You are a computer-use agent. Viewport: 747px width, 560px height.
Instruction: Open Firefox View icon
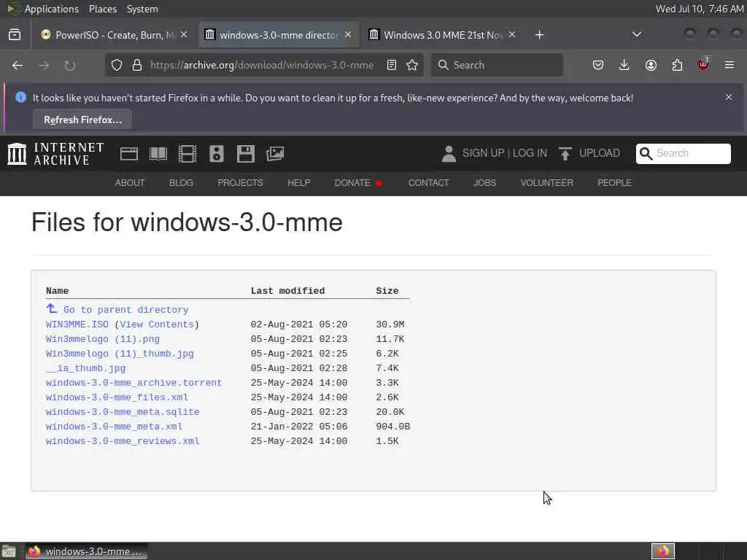coord(15,35)
